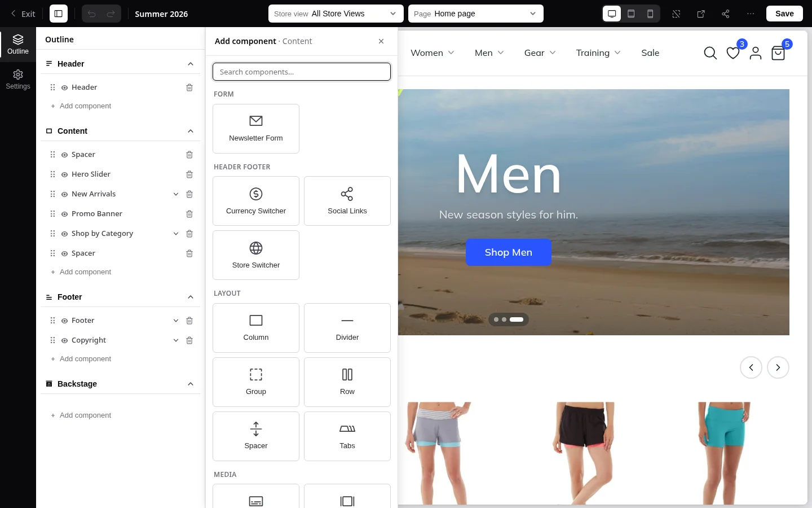Image resolution: width=812 pixels, height=508 pixels.
Task: Switch to mobile preview mode
Action: tap(650, 14)
